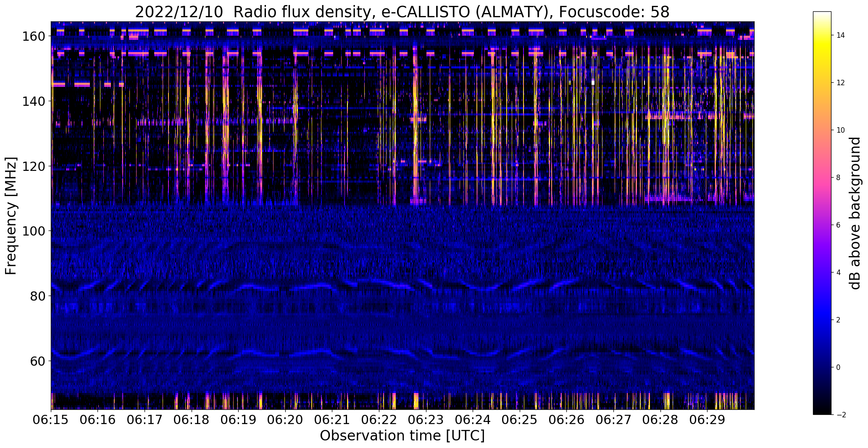Select the 06:18 time tick label

[x=192, y=420]
